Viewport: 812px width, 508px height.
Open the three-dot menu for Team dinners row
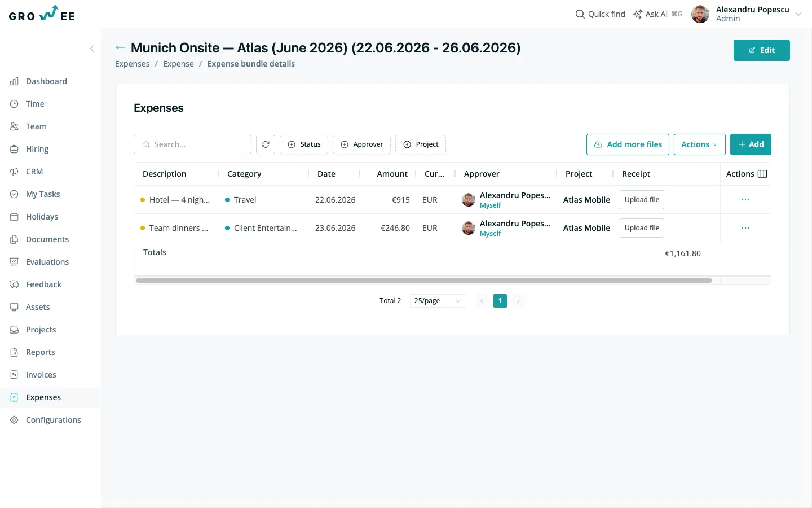coord(745,228)
